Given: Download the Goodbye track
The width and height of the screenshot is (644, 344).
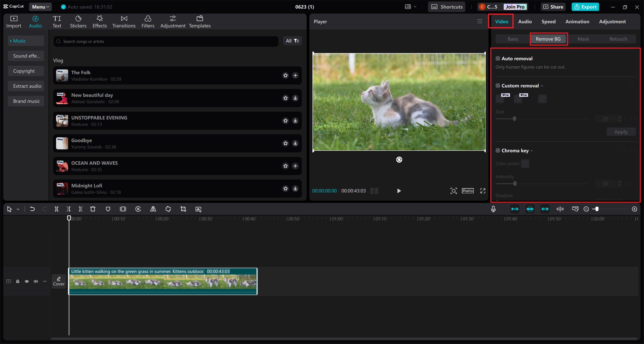Looking at the screenshot, I should tap(295, 143).
